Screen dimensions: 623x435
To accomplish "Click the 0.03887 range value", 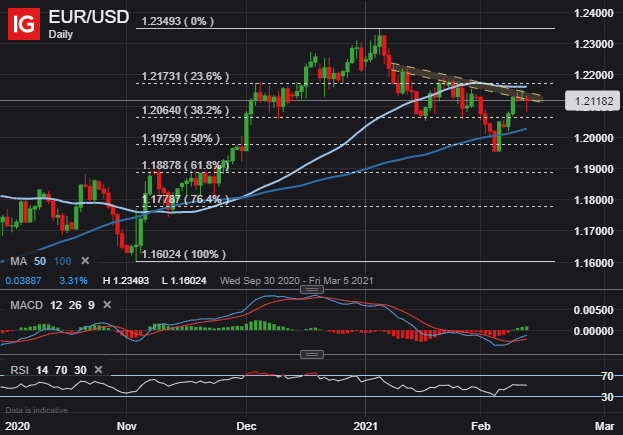I will pyautogui.click(x=23, y=281).
